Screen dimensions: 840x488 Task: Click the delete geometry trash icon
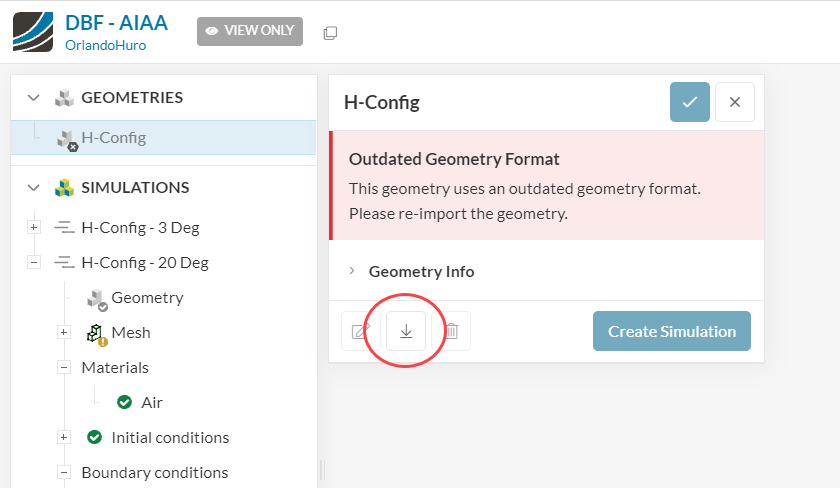451,331
